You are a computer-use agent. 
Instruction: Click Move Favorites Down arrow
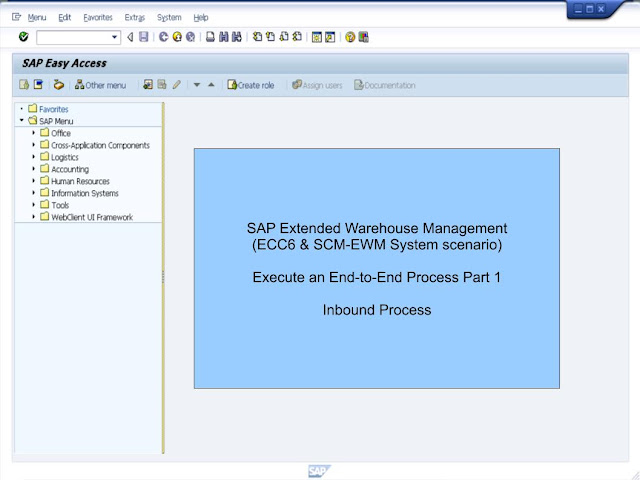197,85
